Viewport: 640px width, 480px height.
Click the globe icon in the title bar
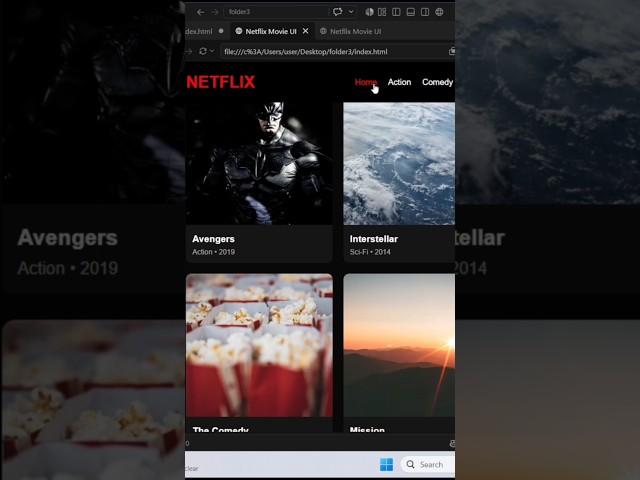pos(439,12)
